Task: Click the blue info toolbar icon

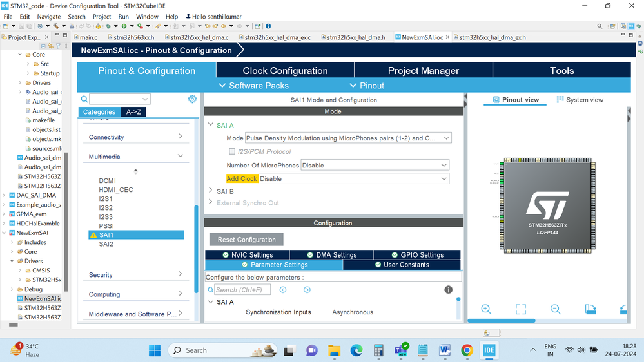Action: [x=268, y=26]
